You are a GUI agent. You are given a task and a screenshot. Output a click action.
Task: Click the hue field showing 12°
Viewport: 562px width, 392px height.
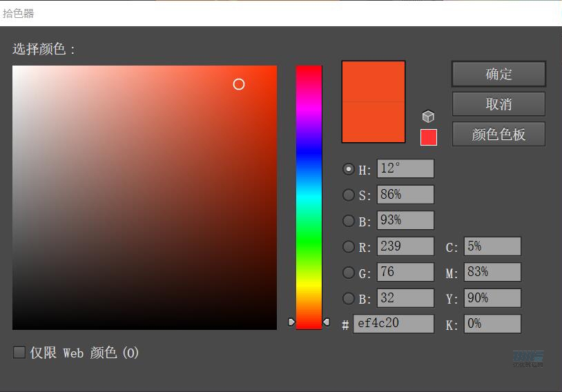[405, 168]
